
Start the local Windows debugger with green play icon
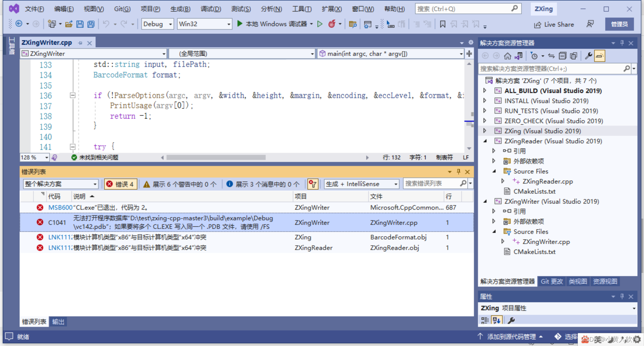(x=239, y=24)
